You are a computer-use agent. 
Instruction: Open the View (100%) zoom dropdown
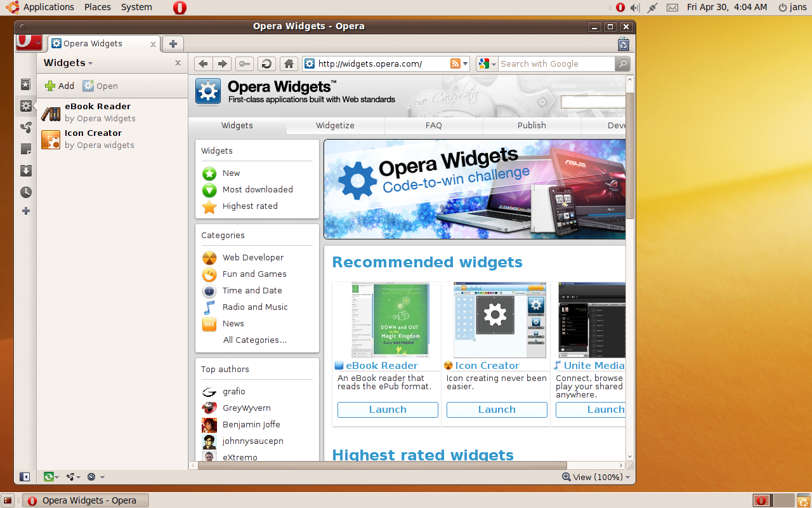596,477
